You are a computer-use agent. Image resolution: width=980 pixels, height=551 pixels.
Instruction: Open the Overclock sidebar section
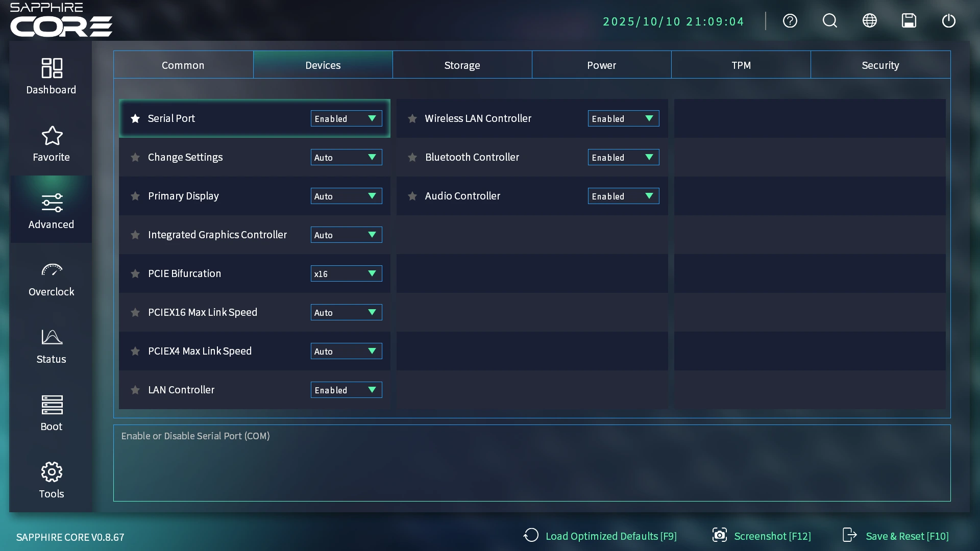coord(51,279)
